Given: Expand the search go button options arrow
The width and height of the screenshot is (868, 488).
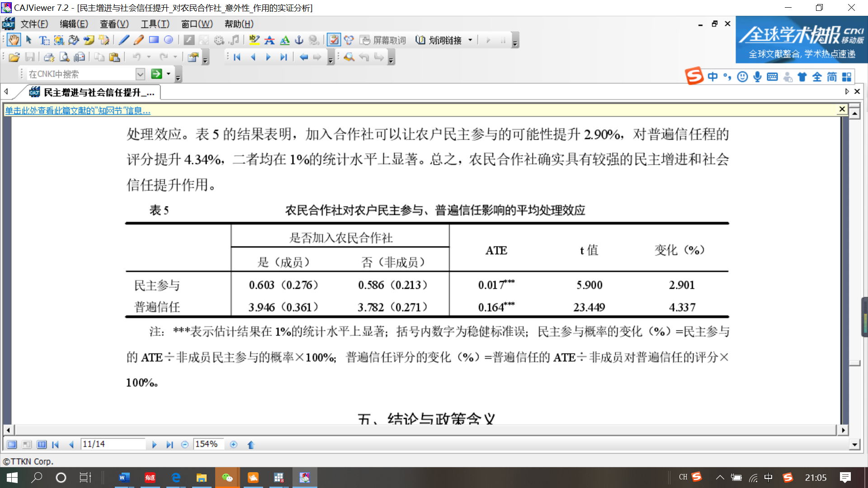Looking at the screenshot, I should click(169, 74).
